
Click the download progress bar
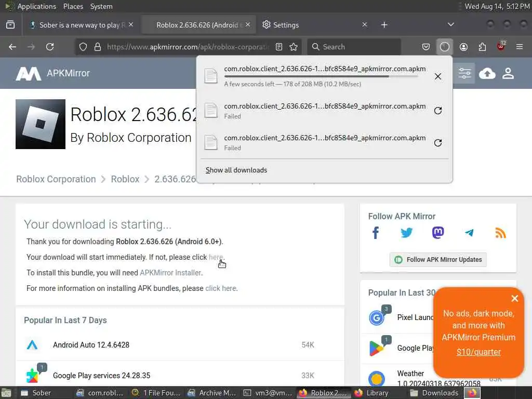321,77
